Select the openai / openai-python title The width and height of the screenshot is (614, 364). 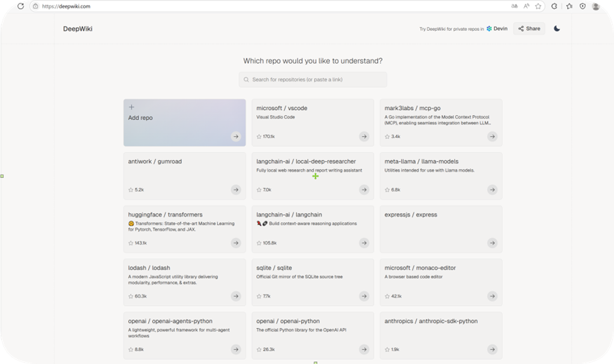point(288,321)
